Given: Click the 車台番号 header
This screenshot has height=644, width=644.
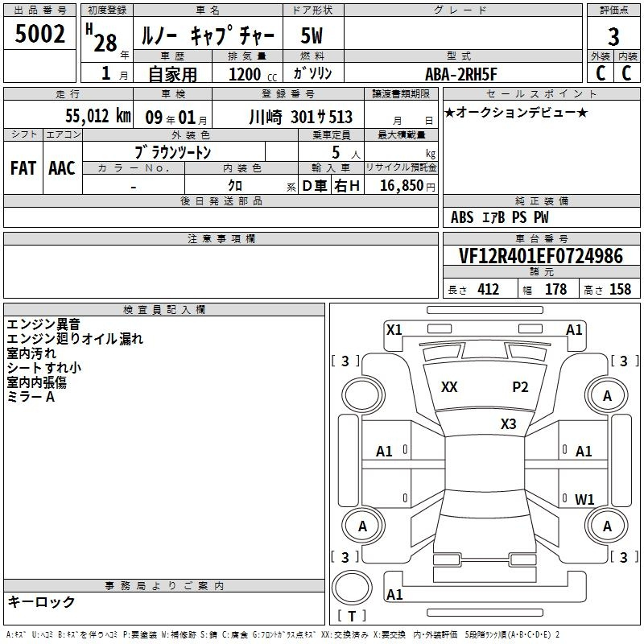Looking at the screenshot, I should (541, 238).
